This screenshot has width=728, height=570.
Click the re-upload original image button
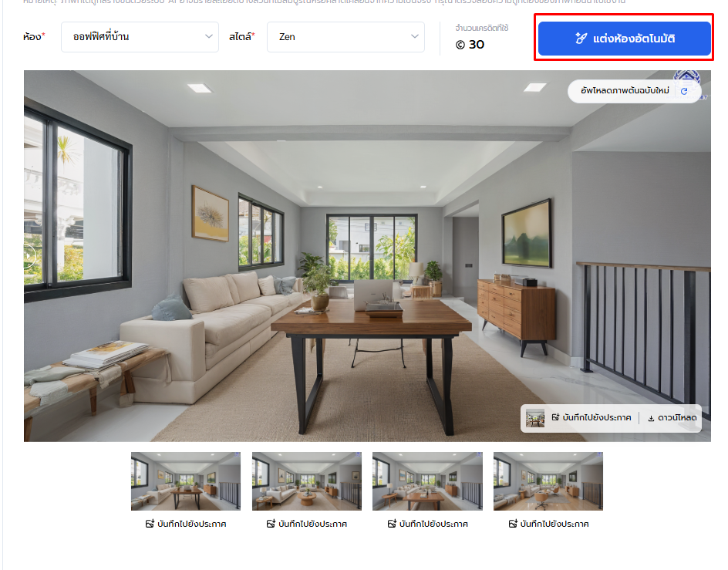pos(624,91)
